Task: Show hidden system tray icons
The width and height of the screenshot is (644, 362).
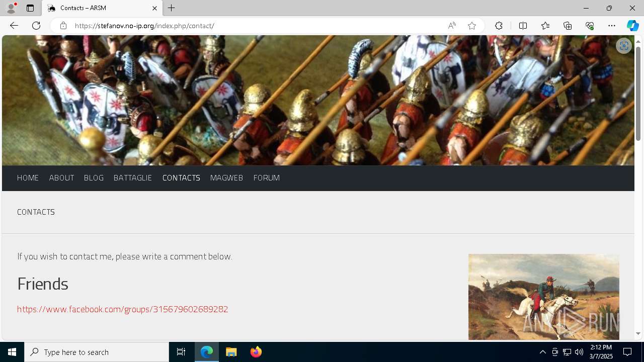Action: pos(542,352)
